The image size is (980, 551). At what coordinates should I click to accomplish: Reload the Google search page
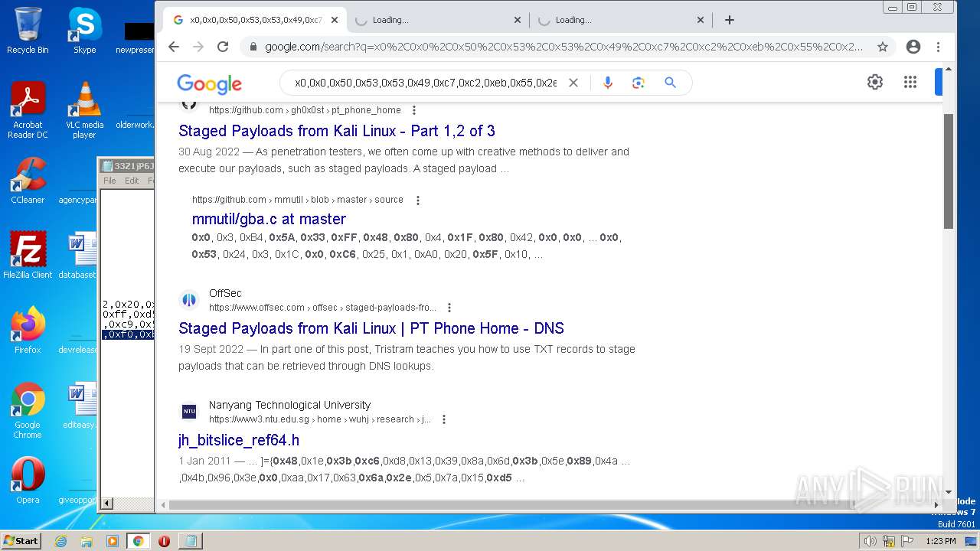click(x=223, y=47)
